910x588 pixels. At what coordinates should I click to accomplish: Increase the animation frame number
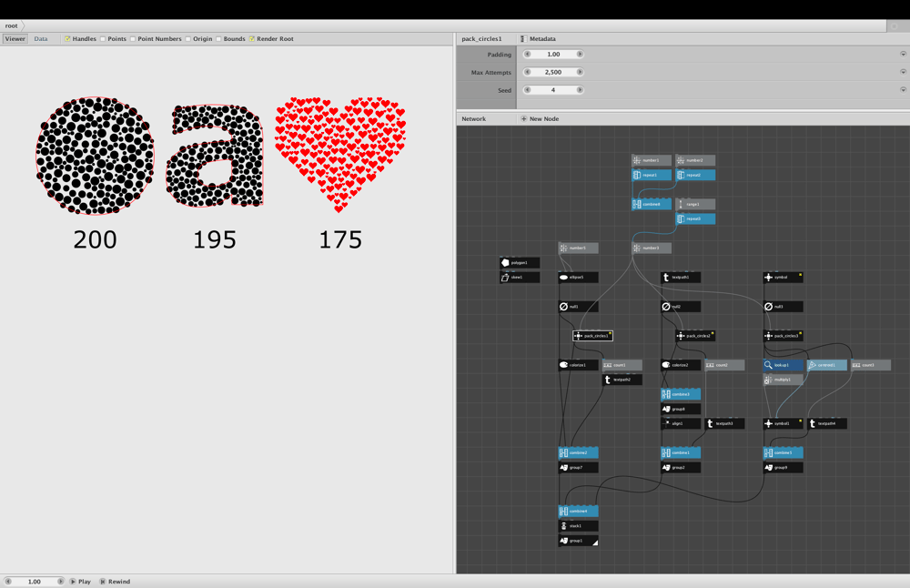[60, 581]
